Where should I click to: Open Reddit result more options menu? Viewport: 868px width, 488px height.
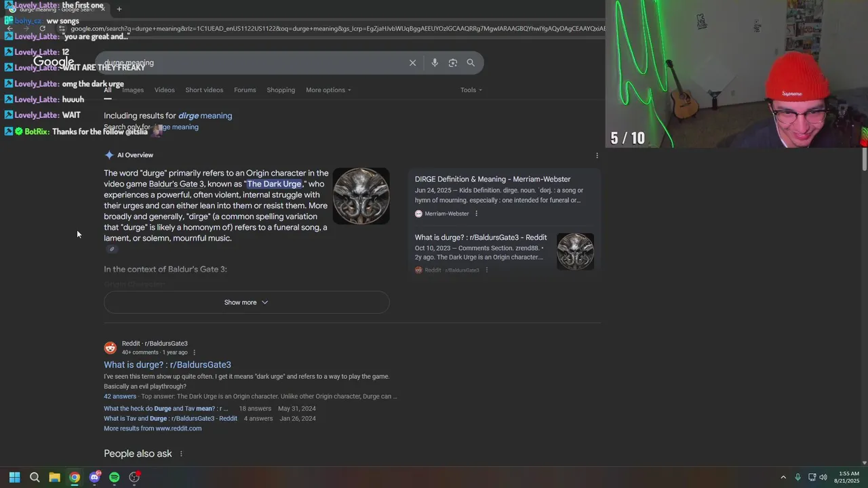point(194,352)
